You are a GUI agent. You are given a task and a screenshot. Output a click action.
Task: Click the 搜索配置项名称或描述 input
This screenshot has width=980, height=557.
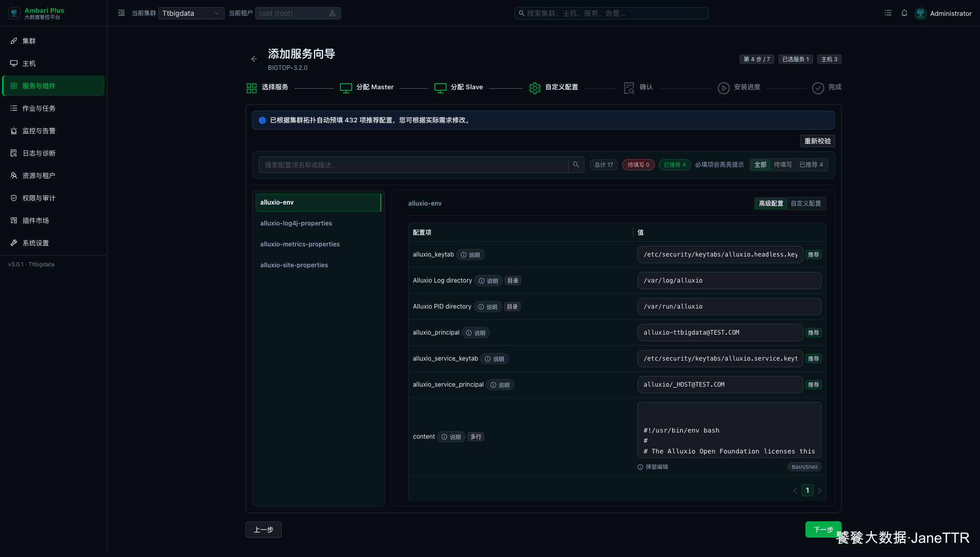point(413,165)
